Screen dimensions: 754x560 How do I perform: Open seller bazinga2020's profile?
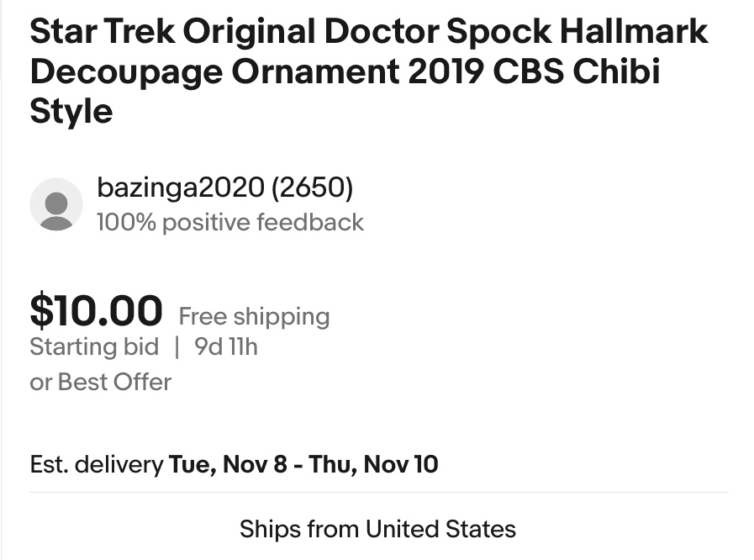coord(180,188)
